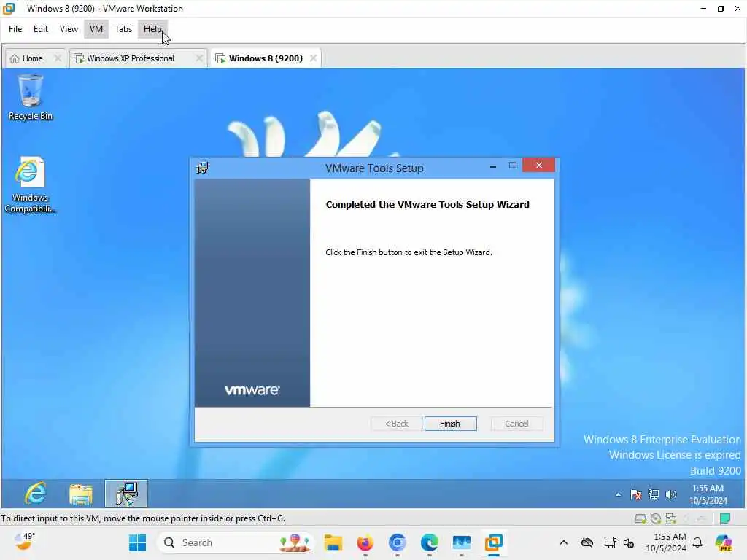Click the volume speaker icon in guest tray
The width and height of the screenshot is (747, 560).
(x=671, y=495)
